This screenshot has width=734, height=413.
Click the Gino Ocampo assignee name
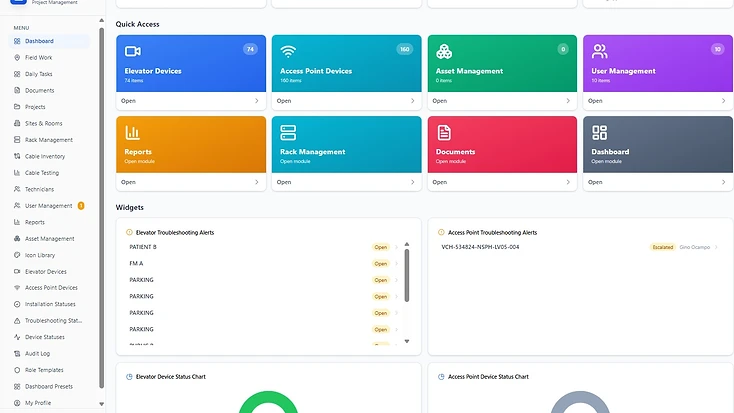(x=695, y=247)
